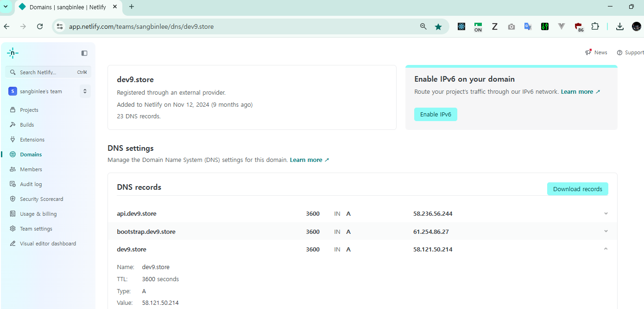Click the Extensions plug icon in sidebar
The height and width of the screenshot is (309, 644).
[13, 140]
